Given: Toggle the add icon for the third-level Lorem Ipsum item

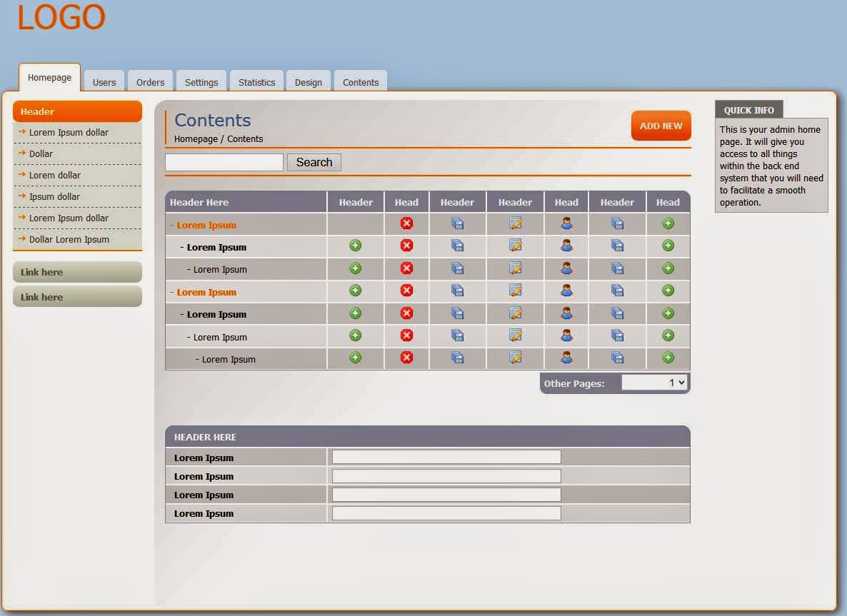Looking at the screenshot, I should [355, 268].
